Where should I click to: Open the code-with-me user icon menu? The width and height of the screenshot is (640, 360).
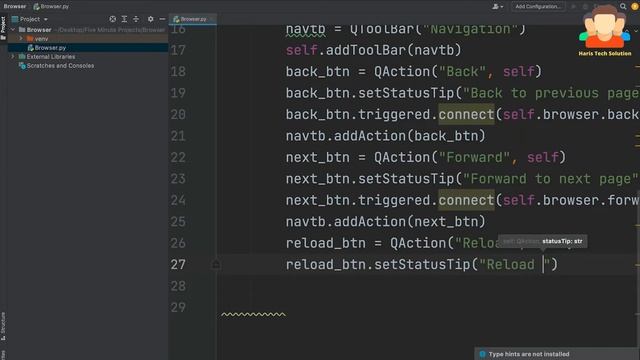[x=497, y=6]
